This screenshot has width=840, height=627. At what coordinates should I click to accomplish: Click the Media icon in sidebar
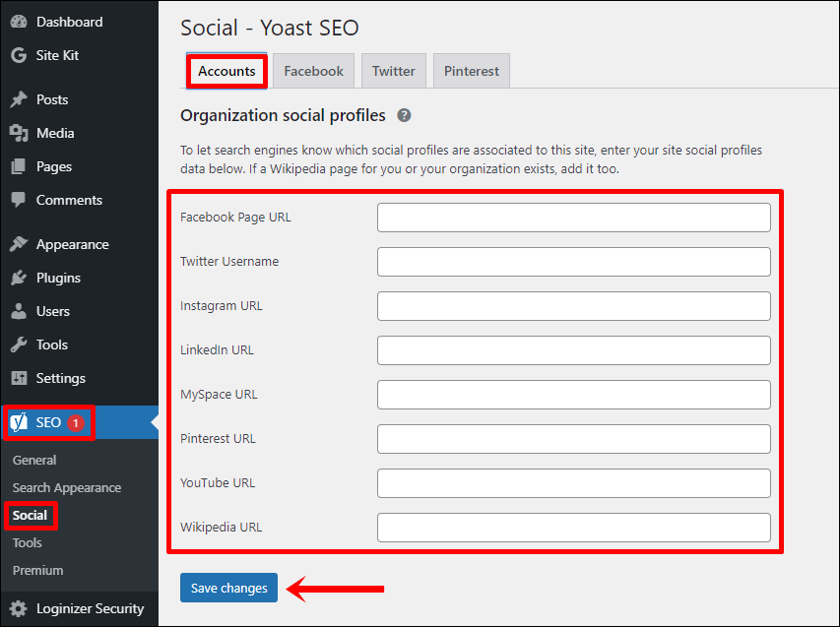pyautogui.click(x=19, y=133)
